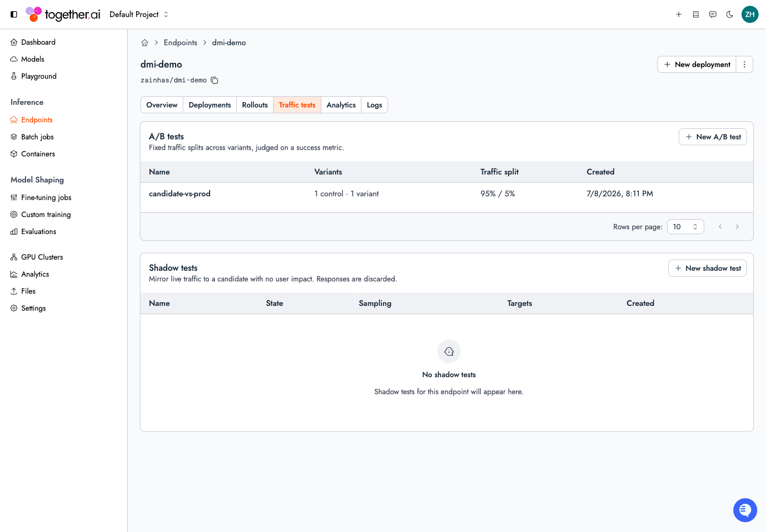Click the Shadow tests Sampling column header

(x=375, y=303)
